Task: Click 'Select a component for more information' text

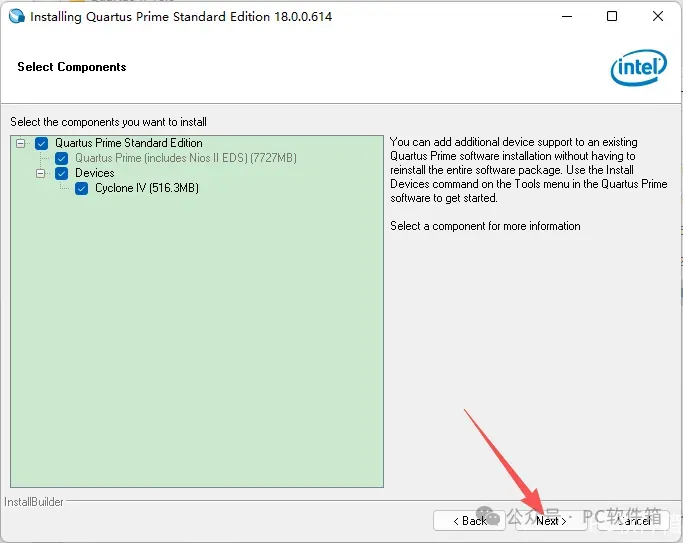Action: (485, 226)
